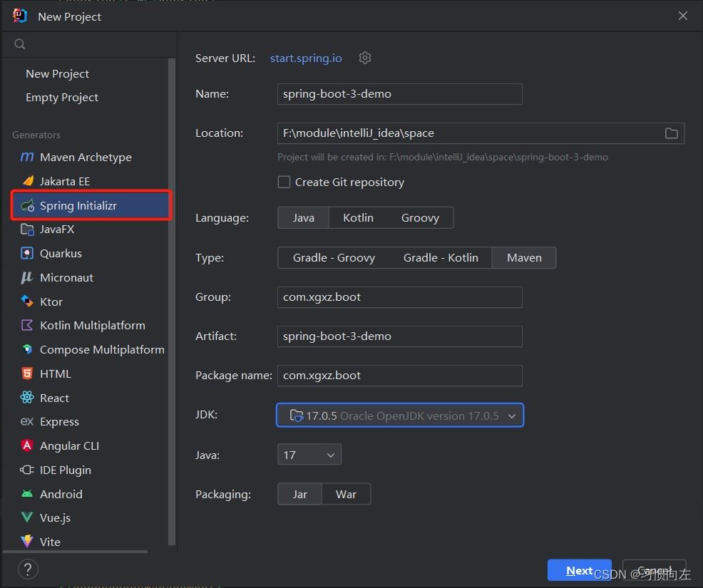Click the Server URL settings gear icon
The image size is (703, 588).
point(365,58)
